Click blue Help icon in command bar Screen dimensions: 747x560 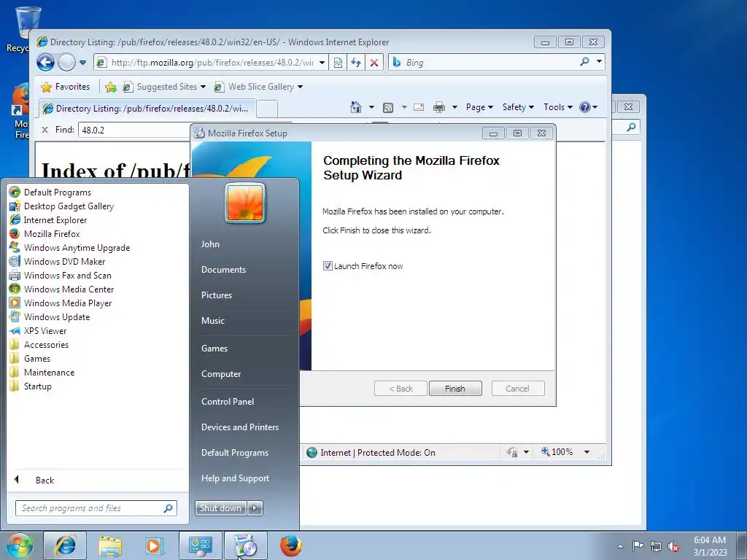(x=585, y=107)
